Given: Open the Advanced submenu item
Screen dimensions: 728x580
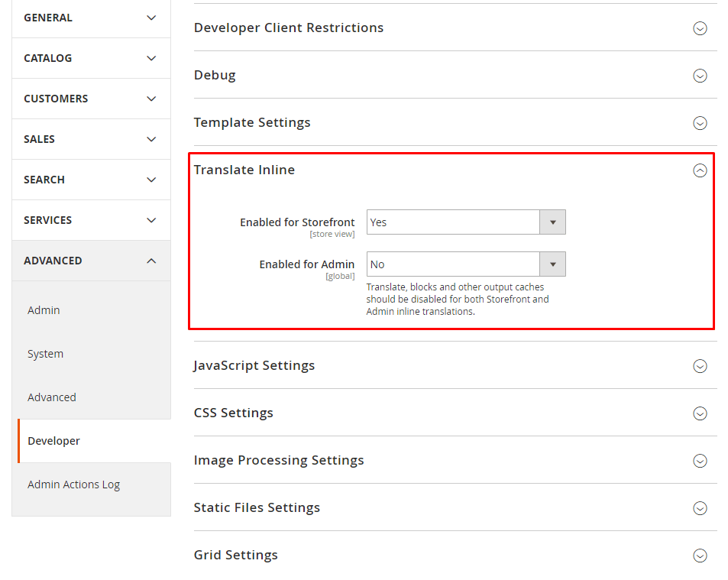Looking at the screenshot, I should tap(51, 397).
